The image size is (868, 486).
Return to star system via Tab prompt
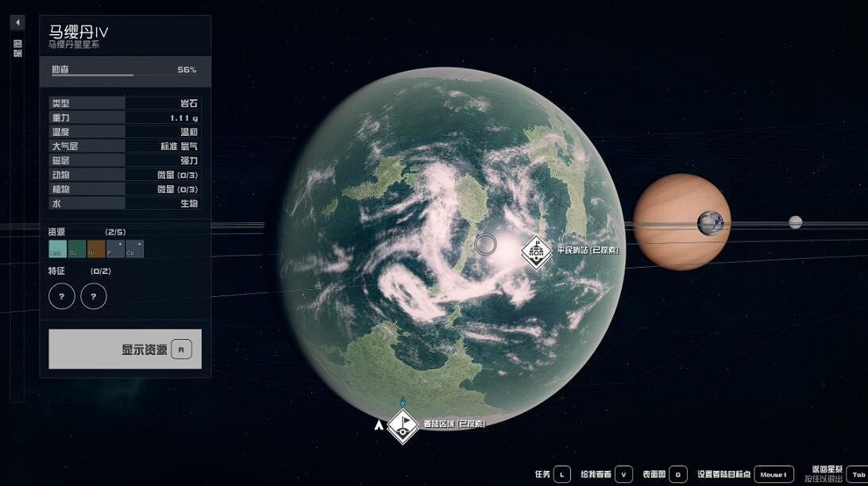point(858,474)
